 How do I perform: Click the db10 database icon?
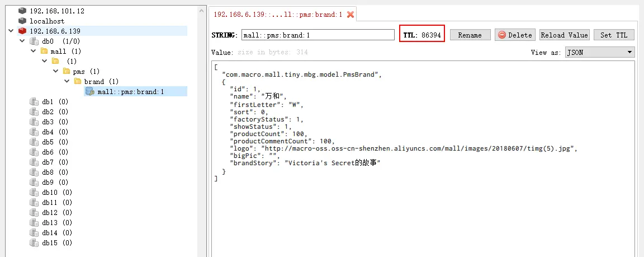[34, 193]
